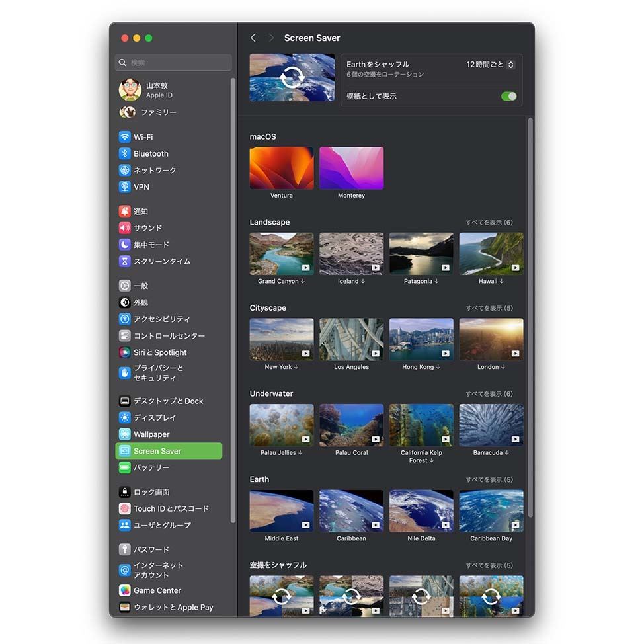Image resolution: width=644 pixels, height=644 pixels.
Task: Open the ロック画面 lock icon
Action: click(124, 492)
